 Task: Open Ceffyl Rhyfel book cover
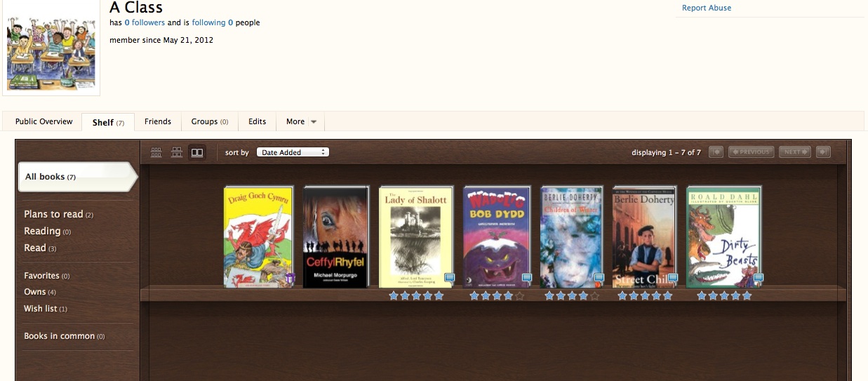pyautogui.click(x=335, y=237)
